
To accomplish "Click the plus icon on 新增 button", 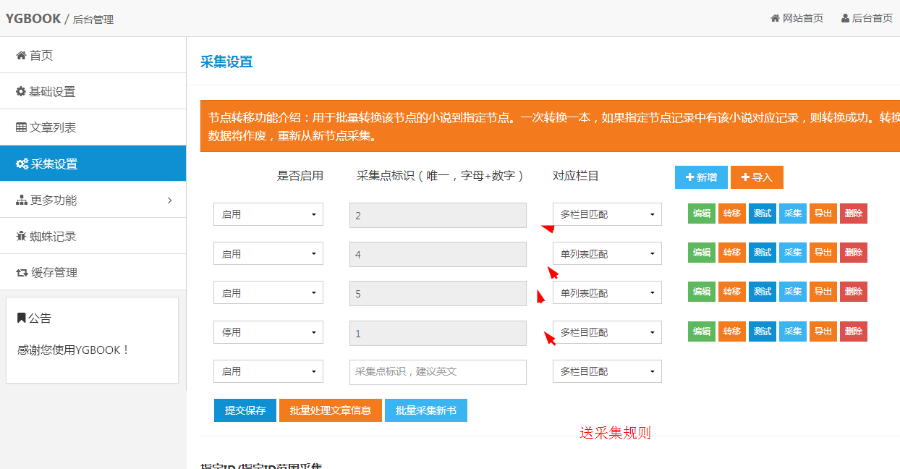I will point(690,177).
